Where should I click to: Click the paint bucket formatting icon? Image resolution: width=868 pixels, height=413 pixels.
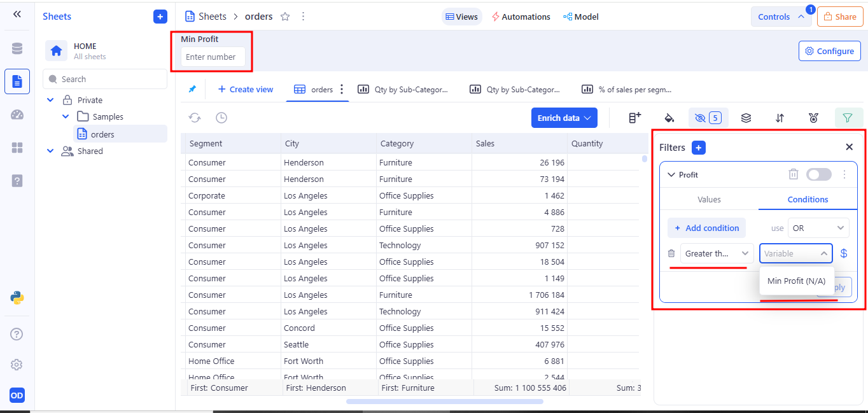(669, 118)
